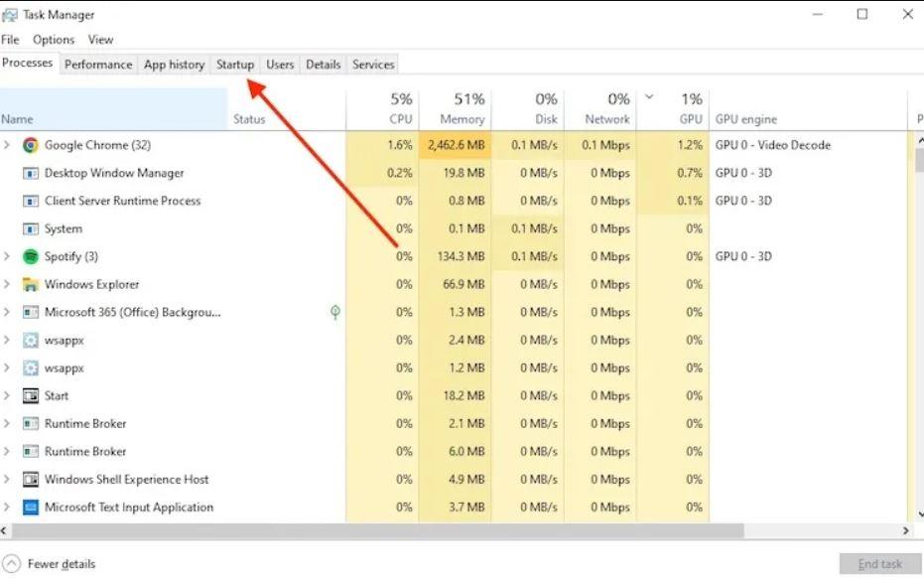Click the Google Chrome process icon

tap(31, 145)
